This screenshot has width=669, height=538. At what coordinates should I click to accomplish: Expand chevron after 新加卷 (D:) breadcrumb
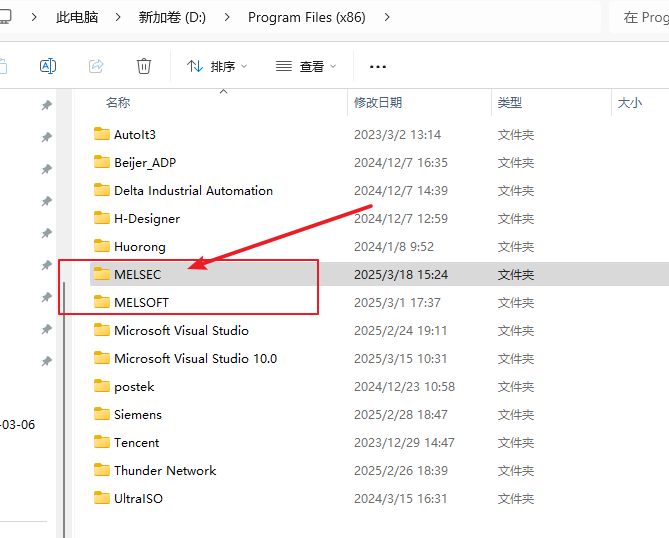pyautogui.click(x=227, y=17)
